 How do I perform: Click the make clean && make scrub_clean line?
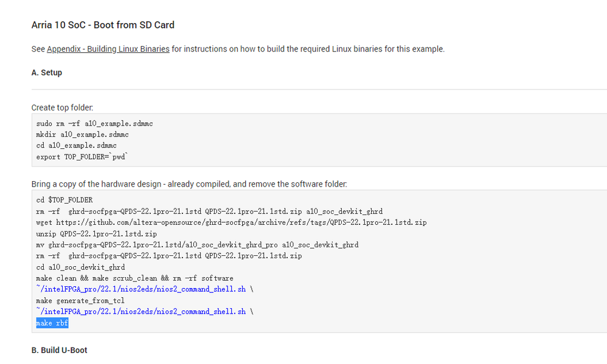[134, 278]
